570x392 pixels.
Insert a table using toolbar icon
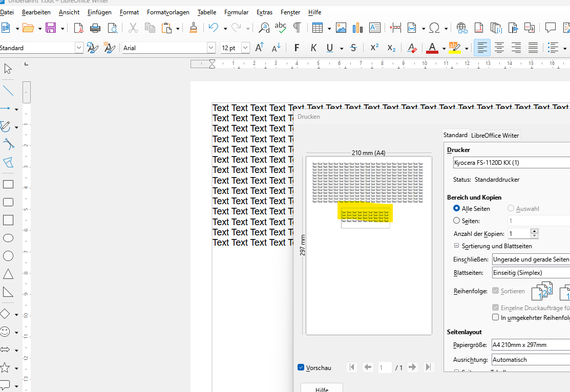tap(318, 28)
